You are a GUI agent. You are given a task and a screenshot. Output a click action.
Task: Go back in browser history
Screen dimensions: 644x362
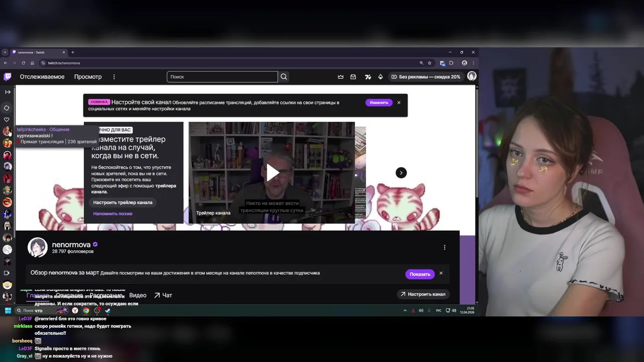6,63
